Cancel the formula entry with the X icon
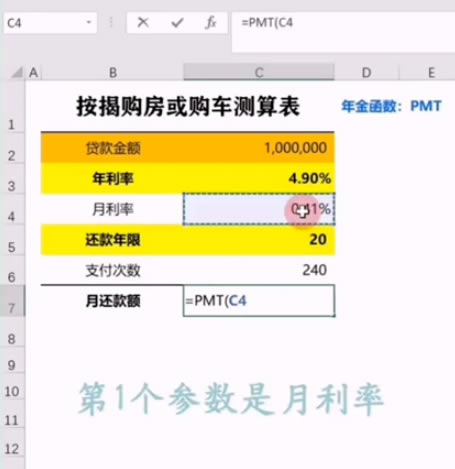 pos(143,23)
